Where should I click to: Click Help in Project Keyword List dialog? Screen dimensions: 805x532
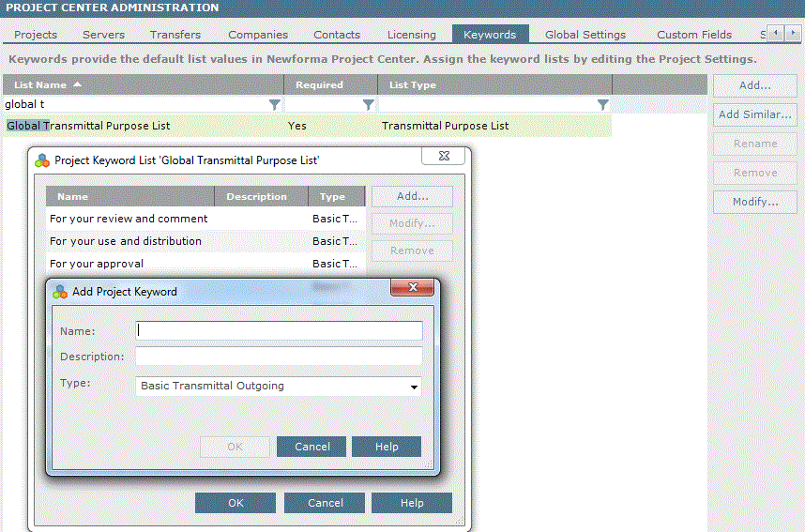412,503
